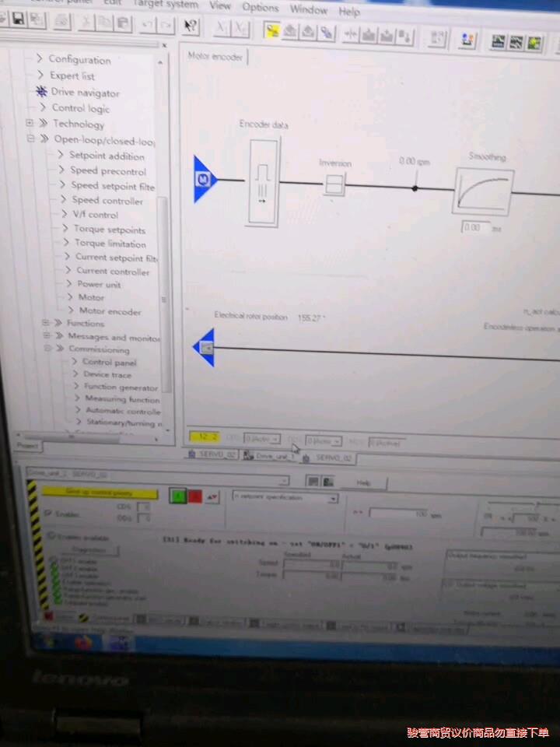Click the lower blue triangle connector
560x747 pixels.
pos(205,348)
